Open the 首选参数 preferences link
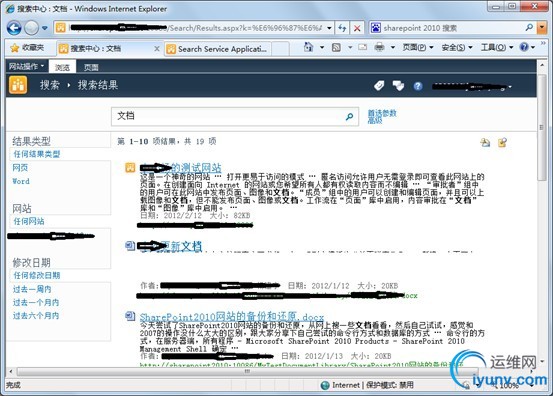This screenshot has height=396, width=553. (x=382, y=113)
